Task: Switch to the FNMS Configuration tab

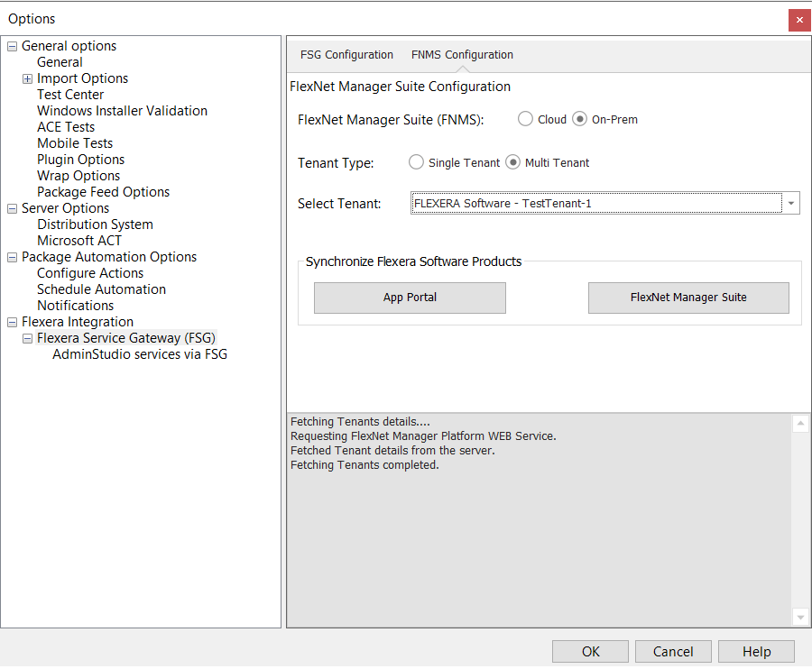Action: point(462,55)
